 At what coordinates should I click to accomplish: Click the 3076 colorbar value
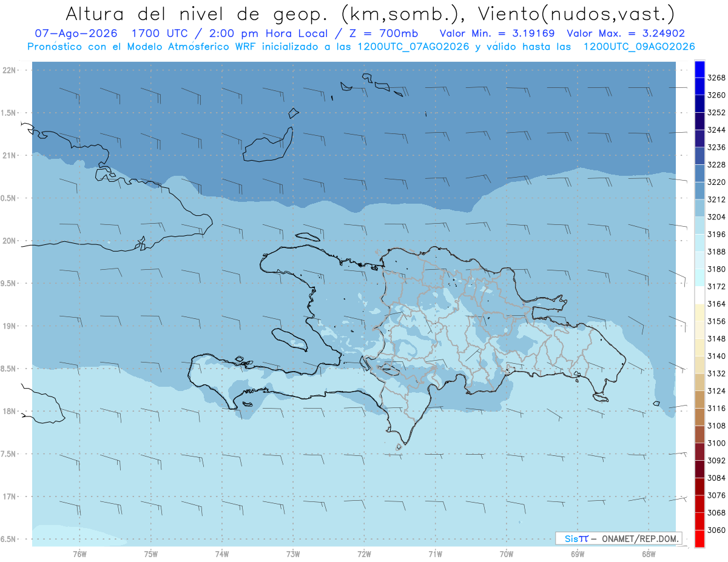tap(716, 495)
